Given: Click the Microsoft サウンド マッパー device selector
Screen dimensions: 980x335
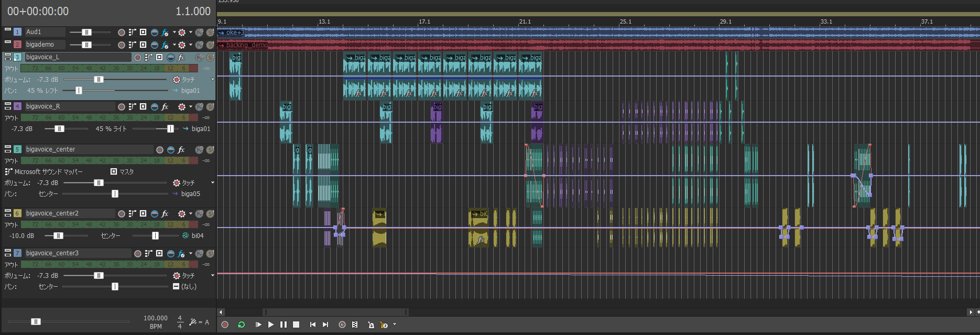Looking at the screenshot, I should [48, 171].
